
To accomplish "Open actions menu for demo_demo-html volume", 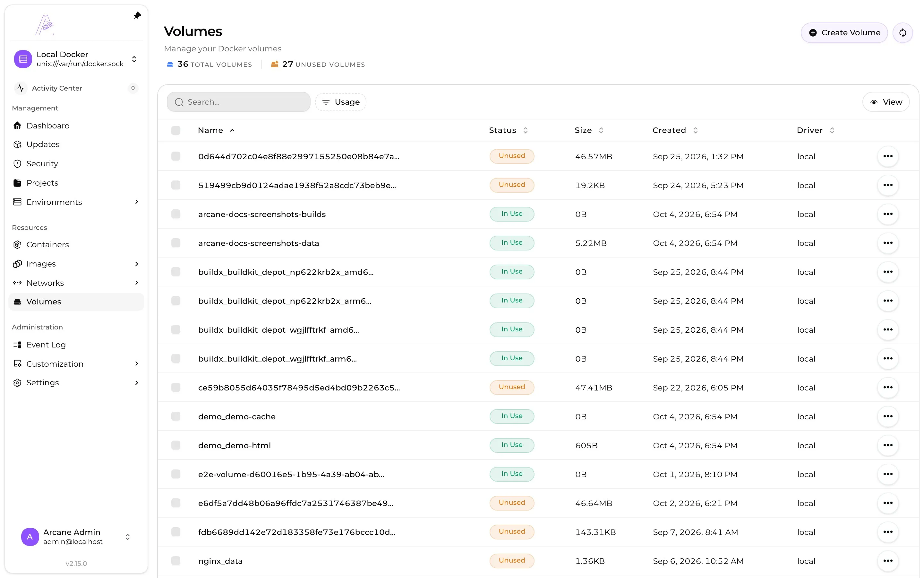I will click(x=888, y=445).
